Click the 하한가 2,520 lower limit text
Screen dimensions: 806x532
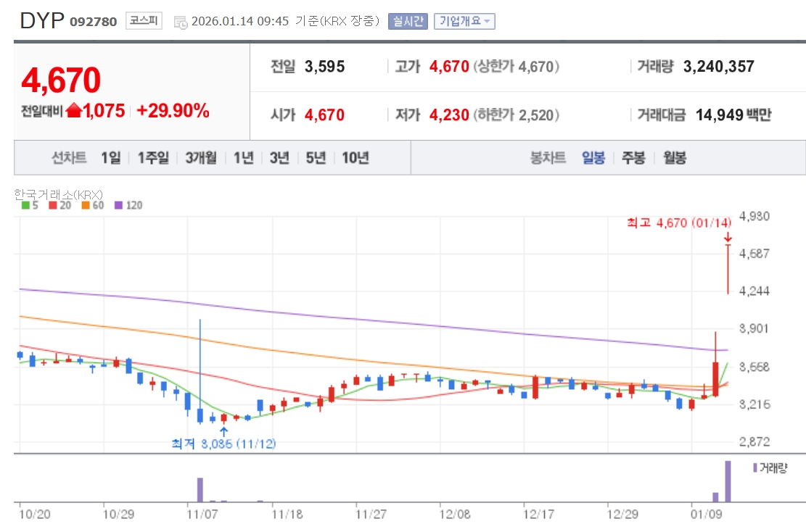pyautogui.click(x=516, y=115)
